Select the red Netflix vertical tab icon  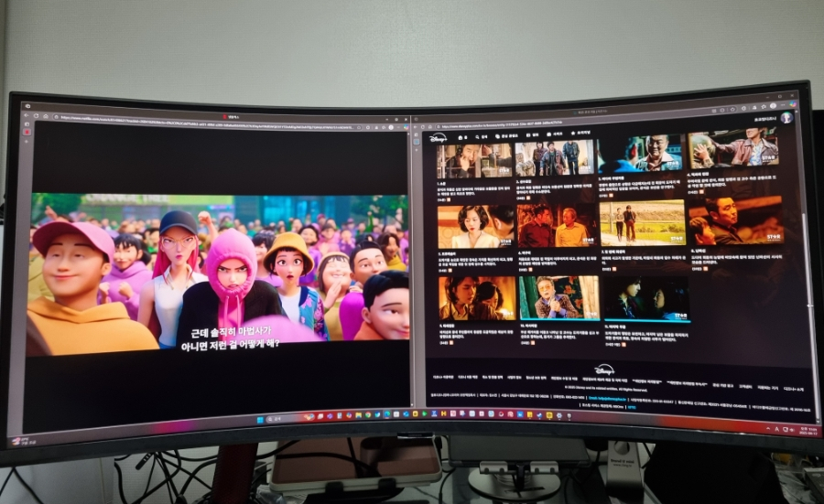[27, 132]
